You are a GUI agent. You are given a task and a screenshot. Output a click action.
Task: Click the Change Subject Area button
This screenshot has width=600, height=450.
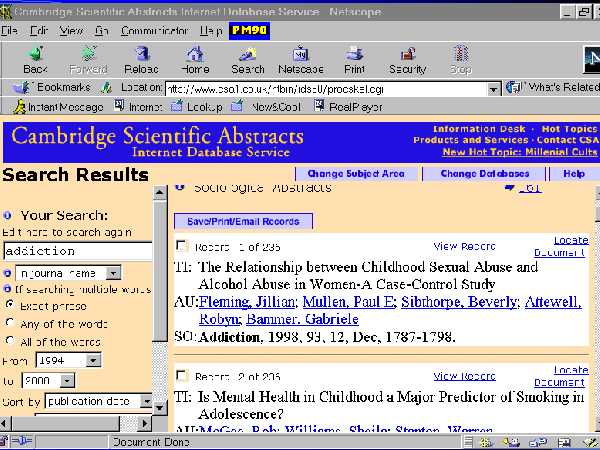[356, 174]
